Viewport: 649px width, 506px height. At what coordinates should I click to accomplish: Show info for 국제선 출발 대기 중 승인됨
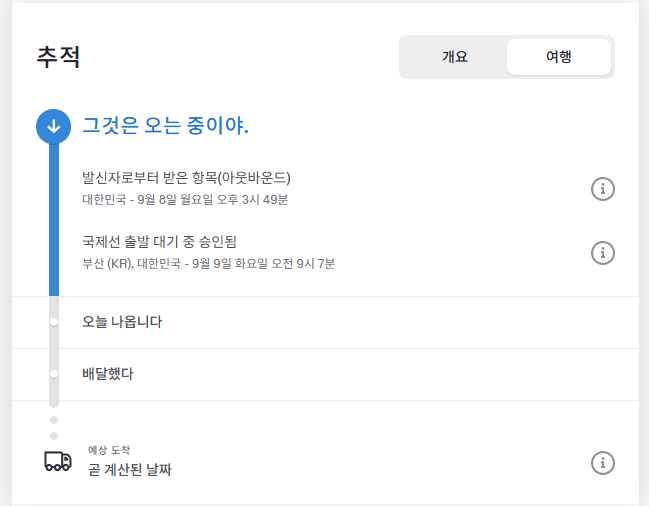pos(602,252)
